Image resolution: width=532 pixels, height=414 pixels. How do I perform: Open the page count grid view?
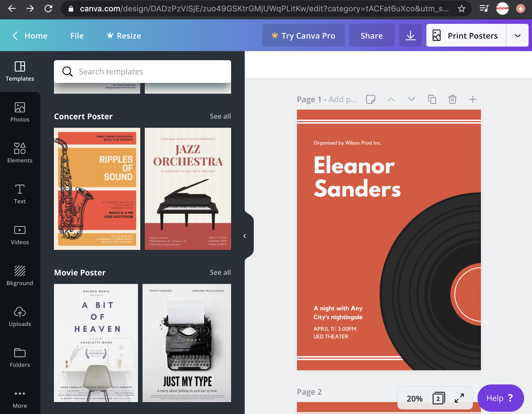[438, 398]
